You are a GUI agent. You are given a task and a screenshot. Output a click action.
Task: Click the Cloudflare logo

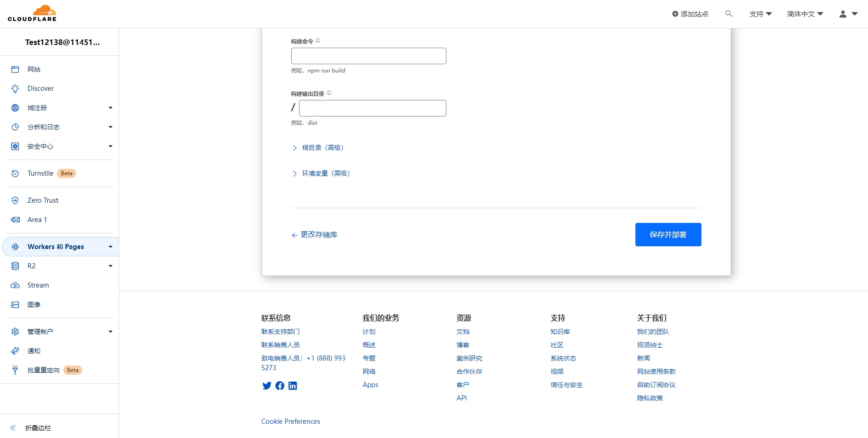click(32, 14)
